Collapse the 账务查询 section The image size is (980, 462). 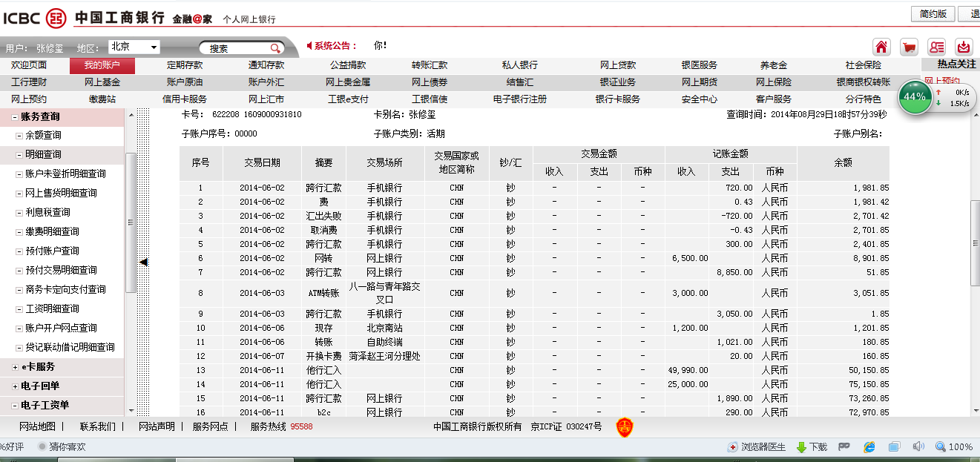pos(15,117)
